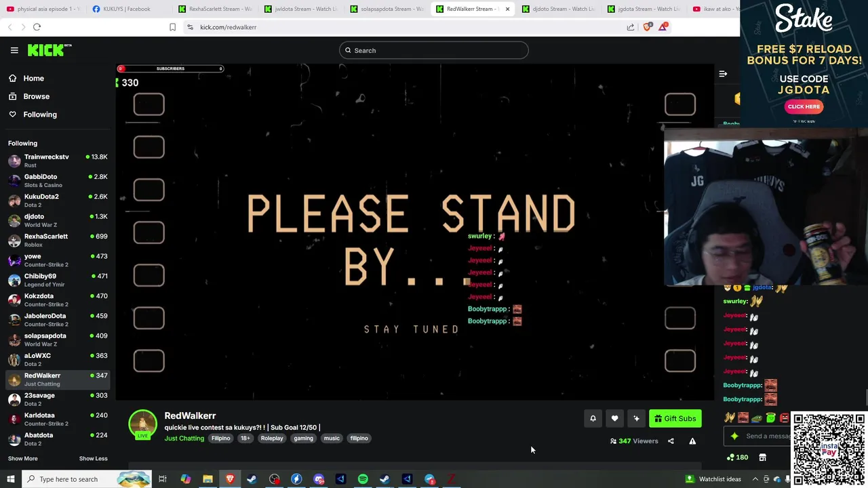This screenshot has width=868, height=488.
Task: Open File Explorer from taskbar
Action: point(208,479)
